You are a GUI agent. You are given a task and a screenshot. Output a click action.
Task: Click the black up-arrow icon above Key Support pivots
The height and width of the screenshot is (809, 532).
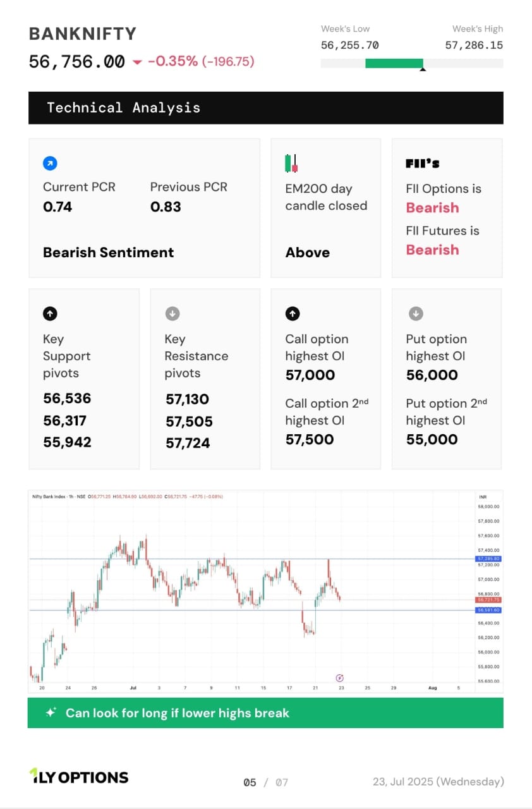(x=50, y=313)
